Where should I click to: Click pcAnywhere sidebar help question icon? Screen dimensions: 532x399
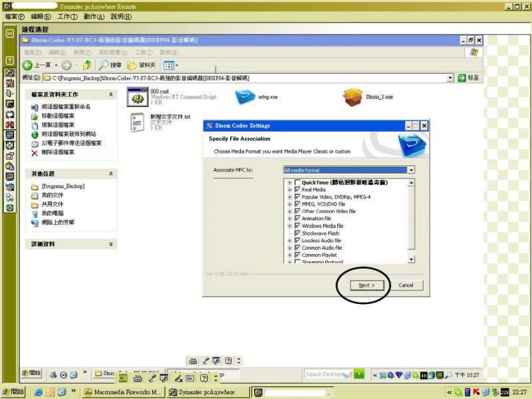pos(10,61)
